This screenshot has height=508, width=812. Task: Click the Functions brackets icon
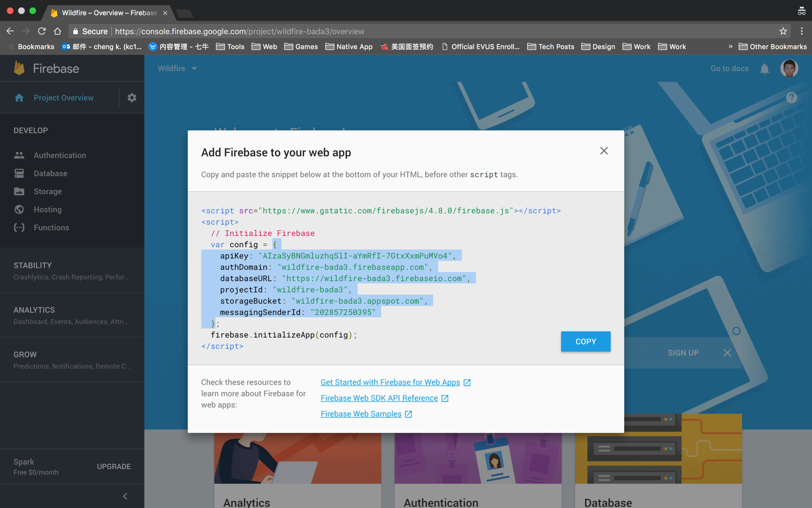[x=19, y=228]
